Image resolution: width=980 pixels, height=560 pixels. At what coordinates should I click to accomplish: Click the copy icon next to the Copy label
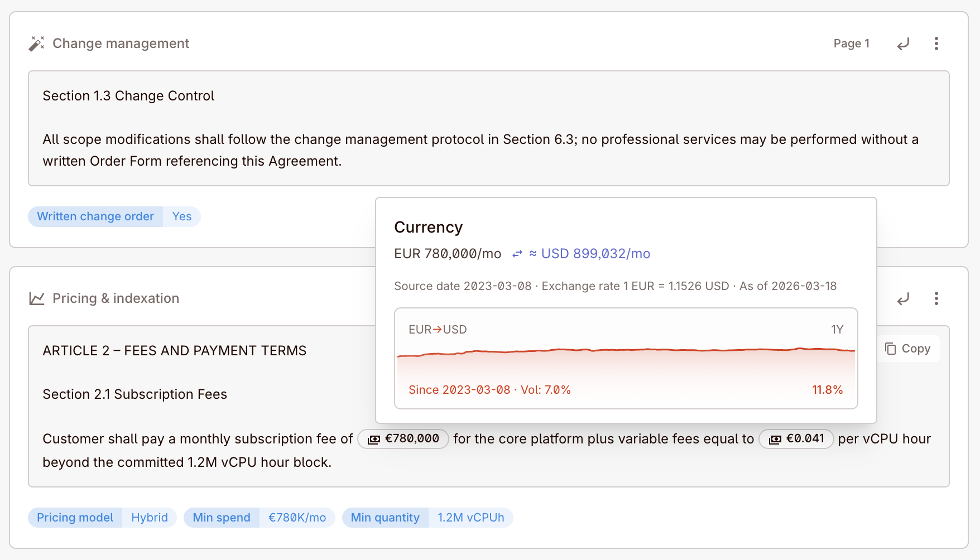[891, 348]
